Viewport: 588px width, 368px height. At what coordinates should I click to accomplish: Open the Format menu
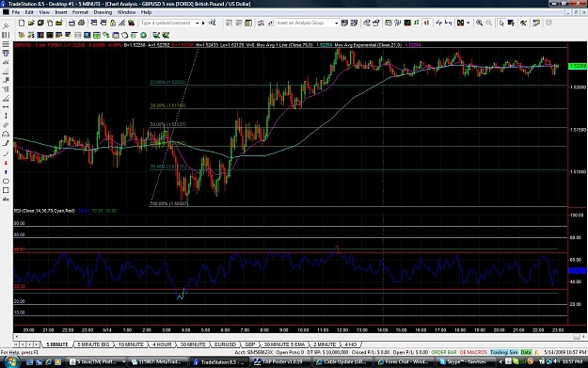[80, 12]
